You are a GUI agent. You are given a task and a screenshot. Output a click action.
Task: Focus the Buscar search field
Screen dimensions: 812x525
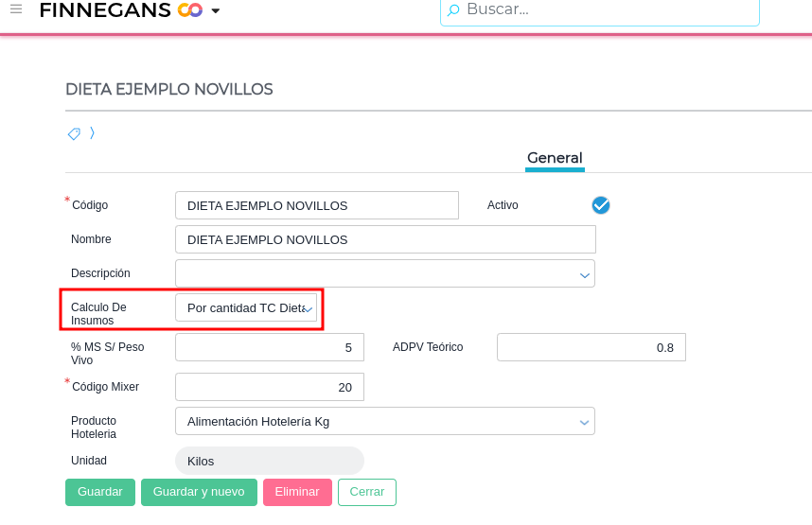606,10
